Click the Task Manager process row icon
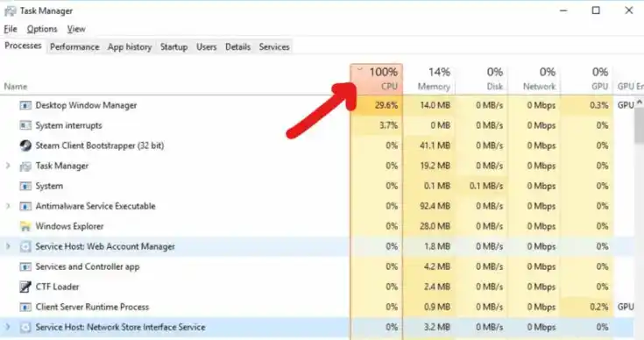 pos(25,166)
